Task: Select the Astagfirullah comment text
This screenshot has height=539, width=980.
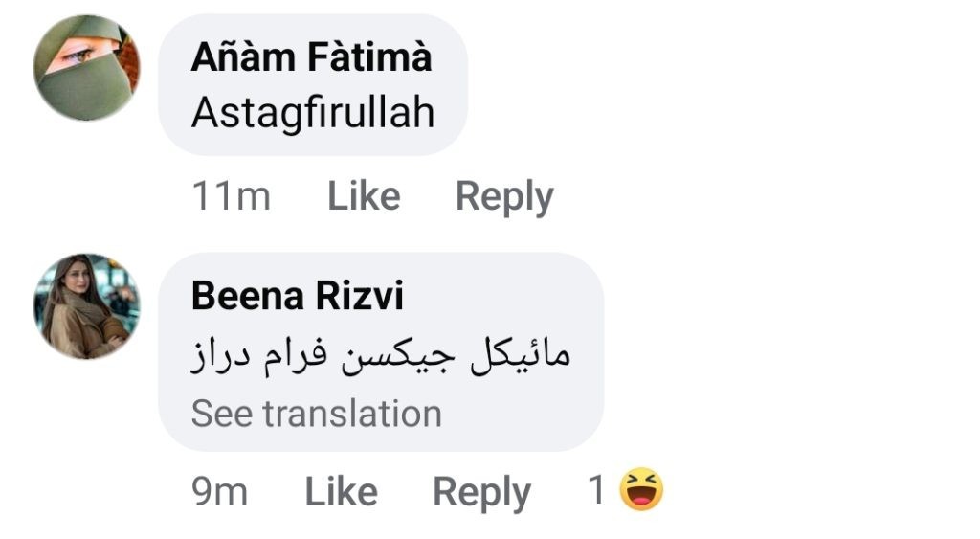Action: pos(313,113)
